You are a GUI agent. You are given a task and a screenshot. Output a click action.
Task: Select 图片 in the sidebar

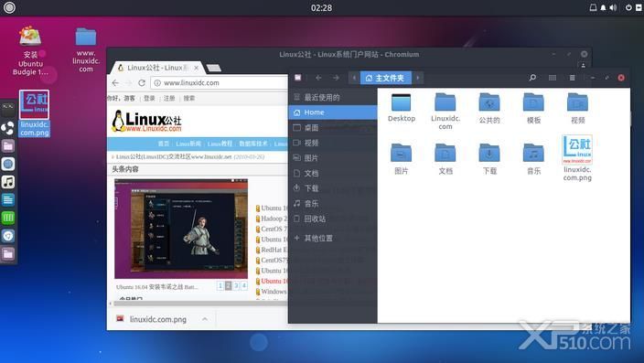click(333, 158)
